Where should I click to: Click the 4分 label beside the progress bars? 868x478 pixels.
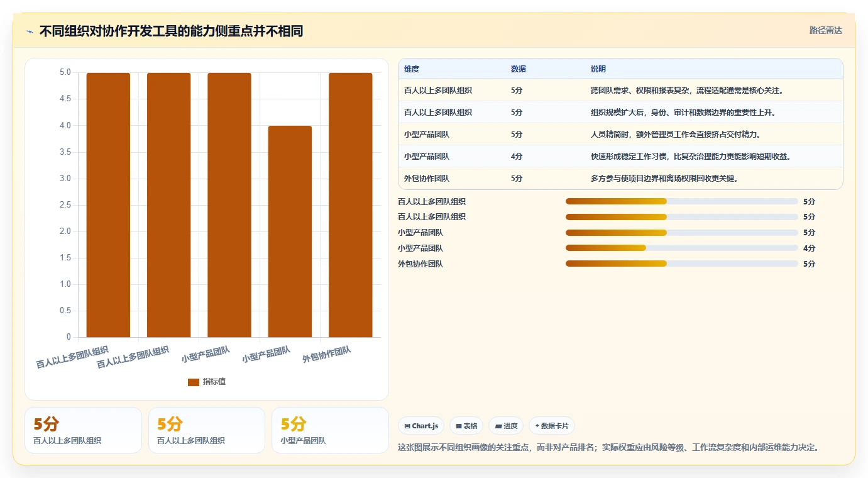click(x=809, y=248)
